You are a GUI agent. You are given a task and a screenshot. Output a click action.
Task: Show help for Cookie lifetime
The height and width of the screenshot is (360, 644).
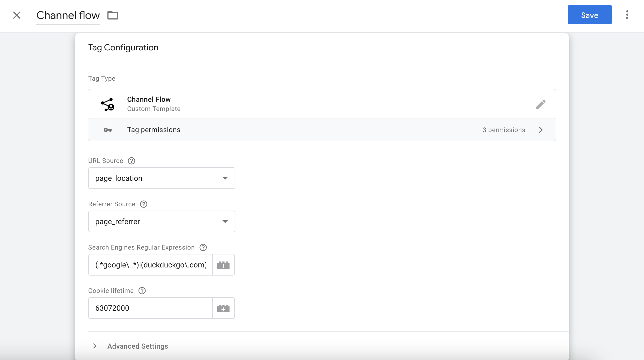142,291
